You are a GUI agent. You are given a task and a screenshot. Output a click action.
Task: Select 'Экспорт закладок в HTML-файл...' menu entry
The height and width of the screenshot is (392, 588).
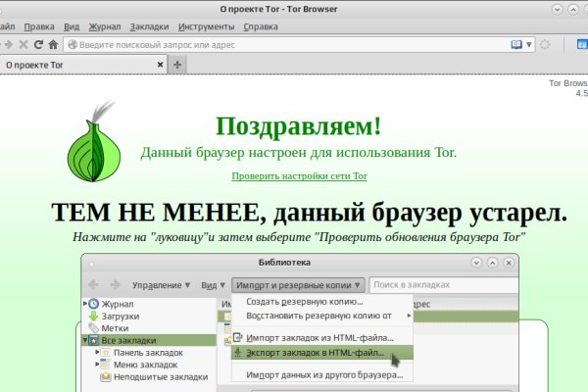[x=315, y=352]
